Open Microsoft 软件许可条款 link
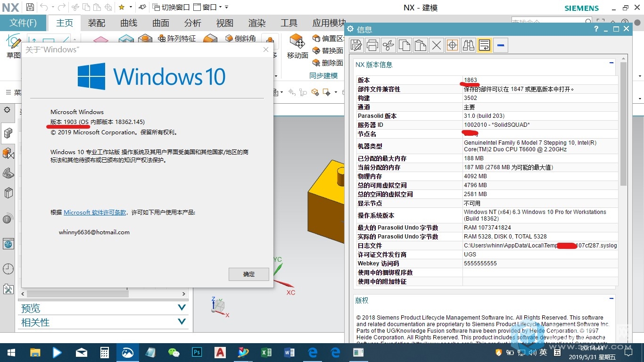 click(95, 213)
